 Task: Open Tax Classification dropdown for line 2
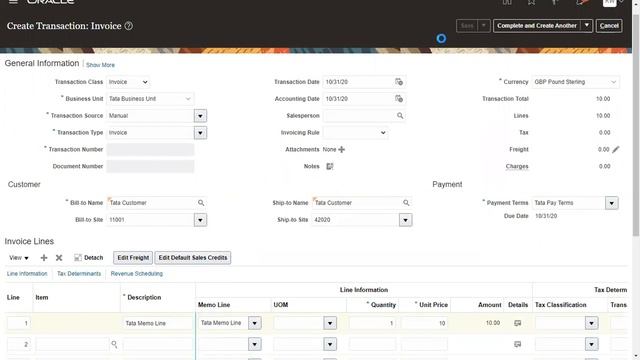point(591,344)
